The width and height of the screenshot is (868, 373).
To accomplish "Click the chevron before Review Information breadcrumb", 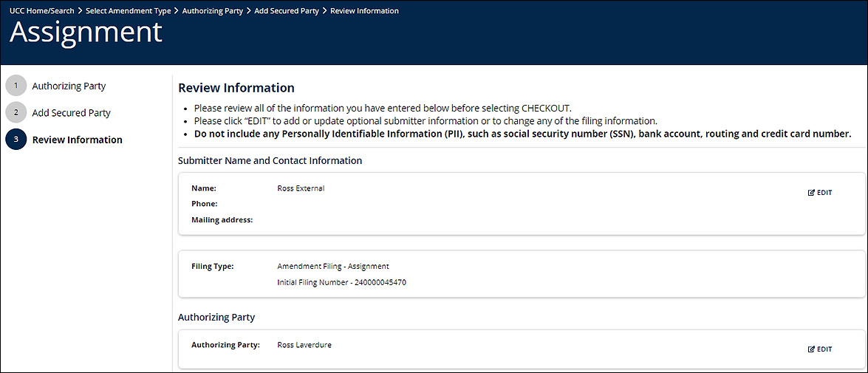I will coord(324,11).
